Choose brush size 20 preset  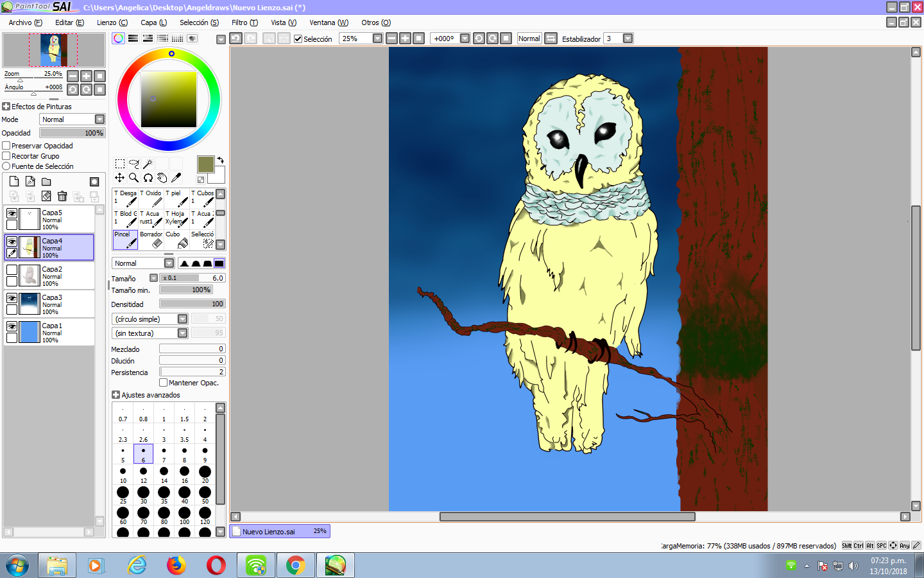205,474
